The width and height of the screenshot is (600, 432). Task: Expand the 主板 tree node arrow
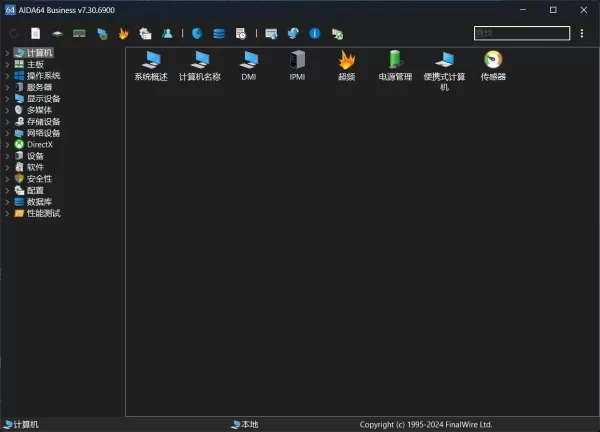pos(7,64)
